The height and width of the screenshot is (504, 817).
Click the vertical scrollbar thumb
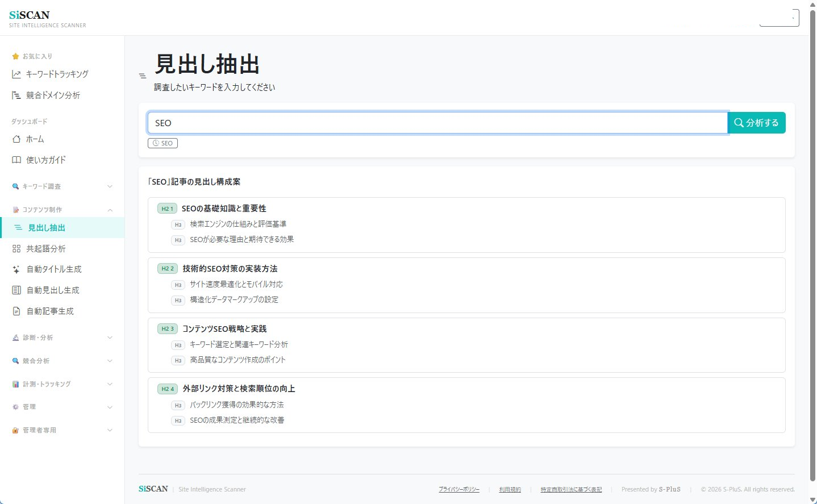(812, 244)
